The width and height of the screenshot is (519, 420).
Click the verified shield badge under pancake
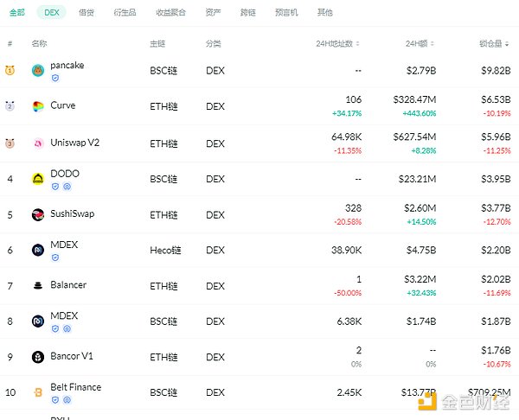tap(55, 78)
